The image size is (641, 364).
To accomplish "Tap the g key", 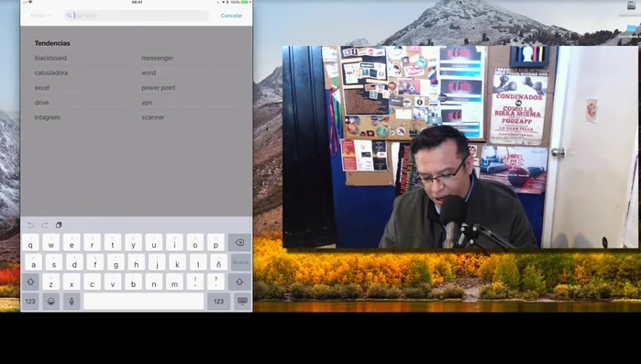I will coord(116,262).
